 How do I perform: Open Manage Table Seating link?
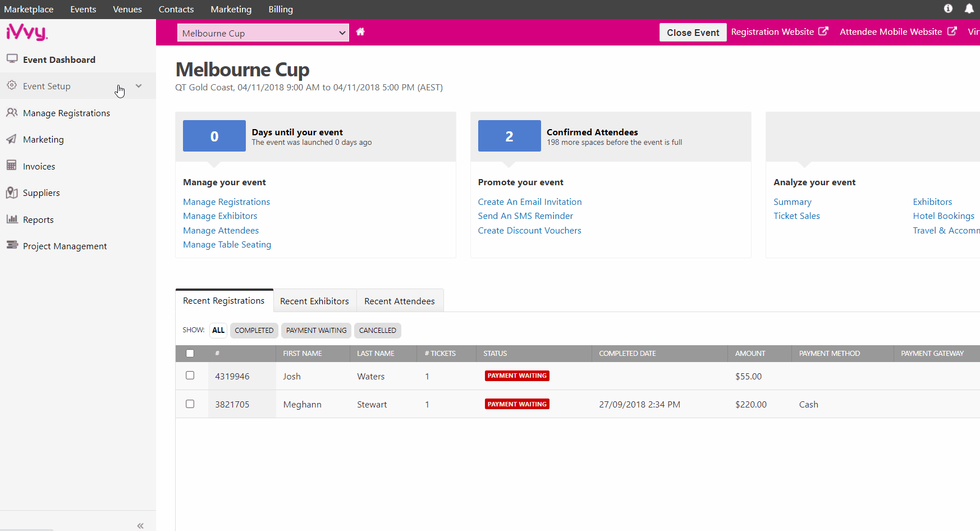tap(227, 244)
